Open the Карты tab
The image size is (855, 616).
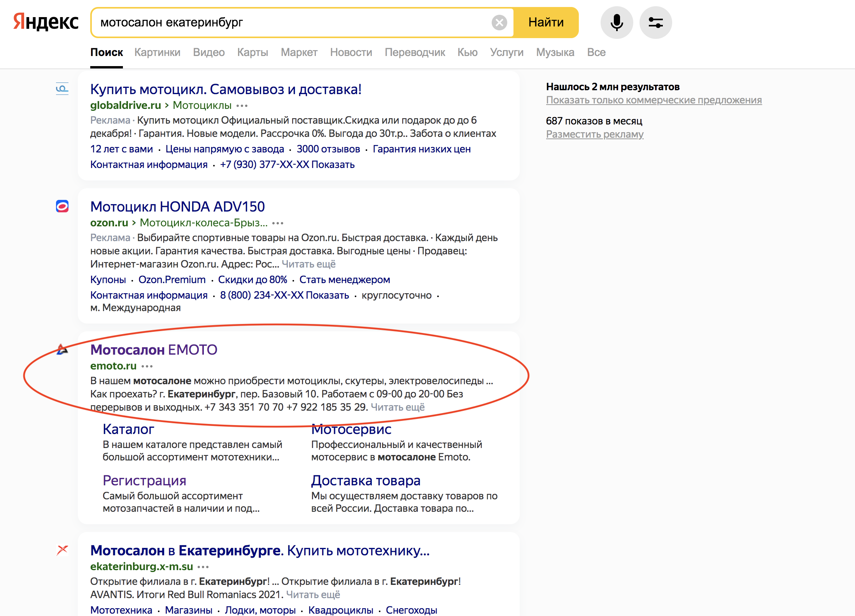[x=252, y=52]
